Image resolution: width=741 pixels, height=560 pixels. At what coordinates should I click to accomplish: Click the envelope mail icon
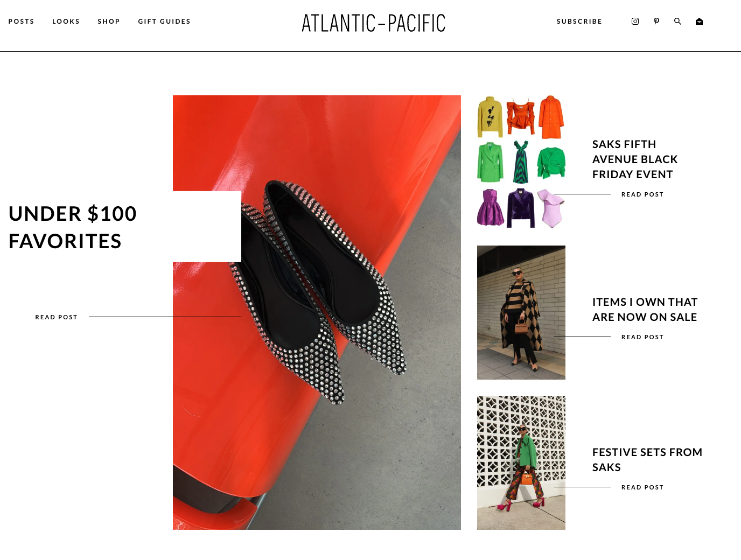pyautogui.click(x=699, y=22)
